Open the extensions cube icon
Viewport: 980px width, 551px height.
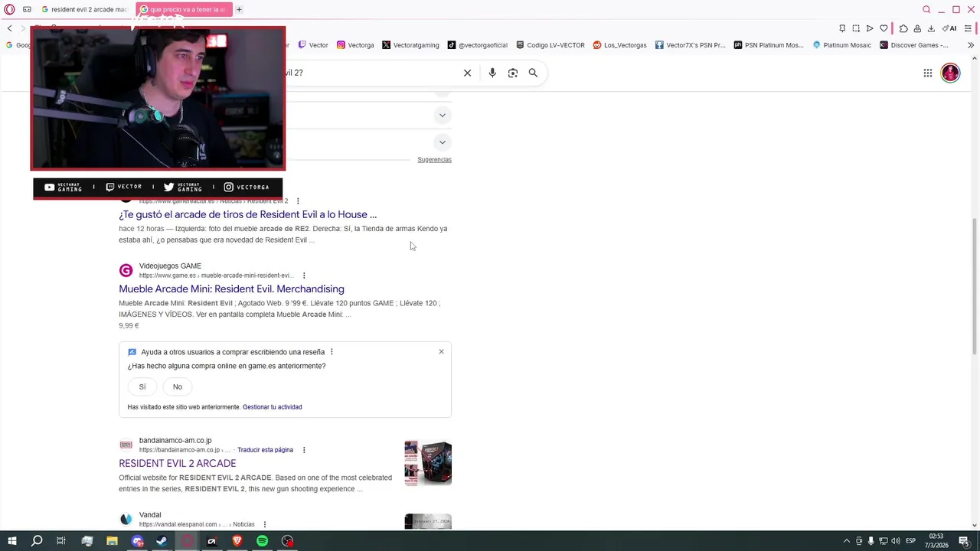tap(903, 28)
